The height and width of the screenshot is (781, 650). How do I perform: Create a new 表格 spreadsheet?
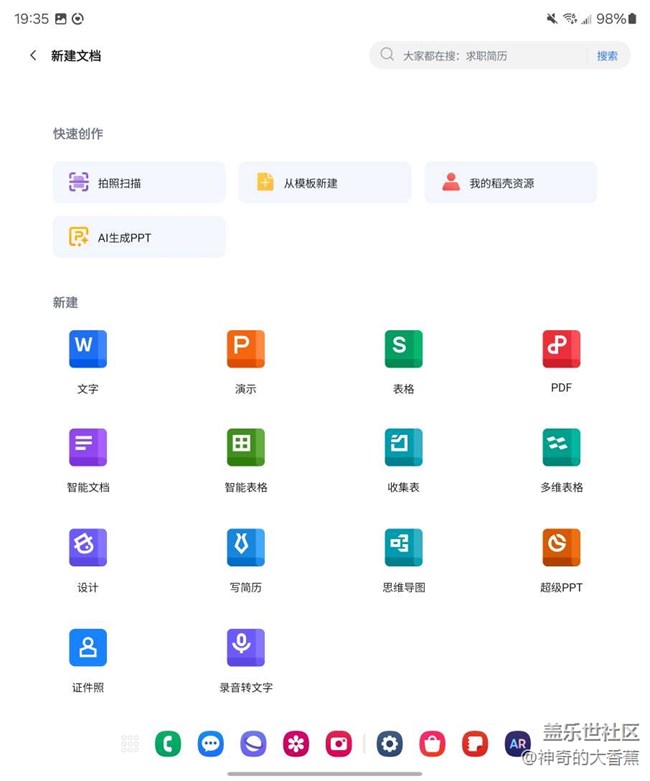[403, 350]
